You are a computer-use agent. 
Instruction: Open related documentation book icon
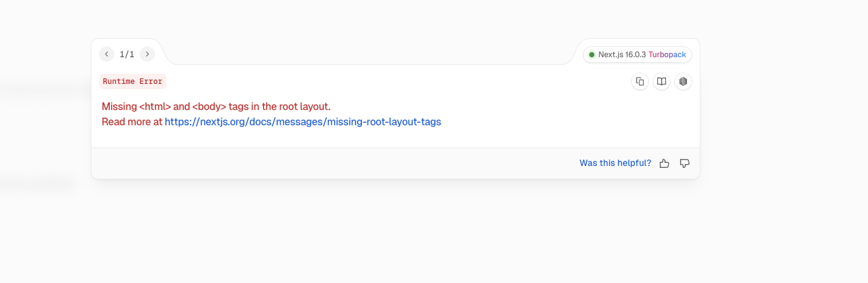pyautogui.click(x=662, y=81)
